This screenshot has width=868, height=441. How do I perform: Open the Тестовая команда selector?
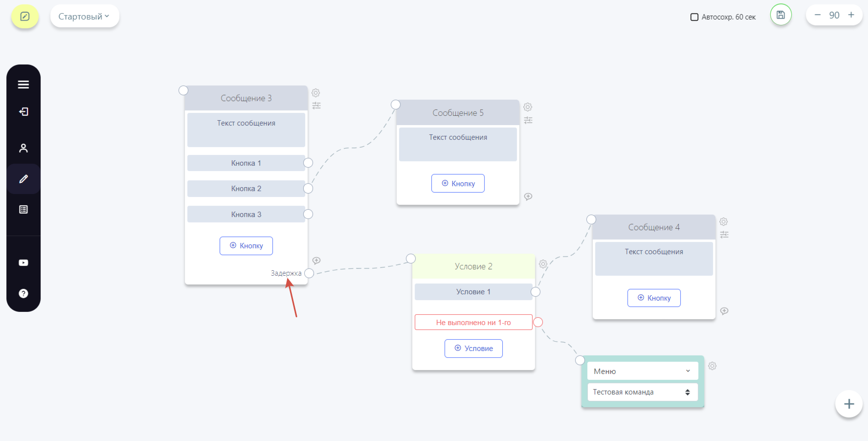(x=643, y=392)
